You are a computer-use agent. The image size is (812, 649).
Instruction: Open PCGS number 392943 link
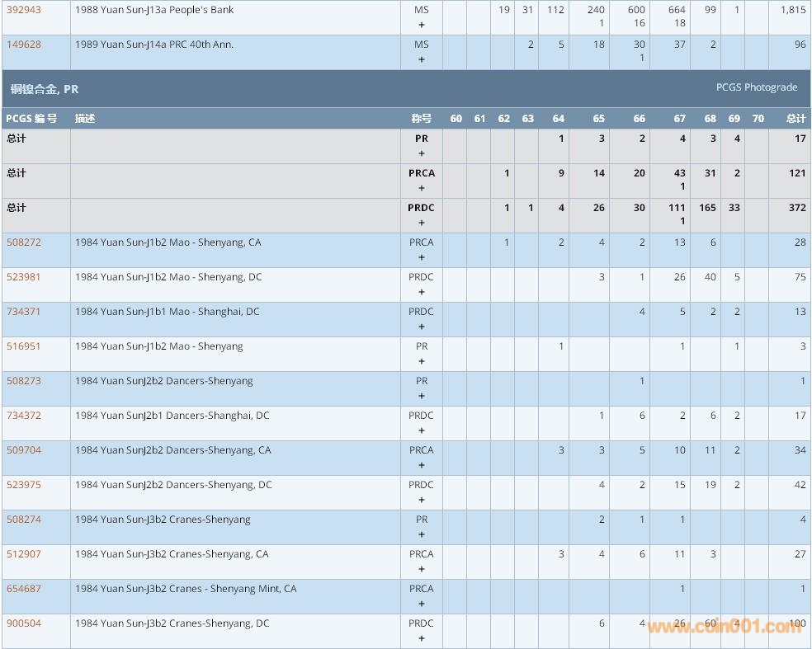coord(24,10)
